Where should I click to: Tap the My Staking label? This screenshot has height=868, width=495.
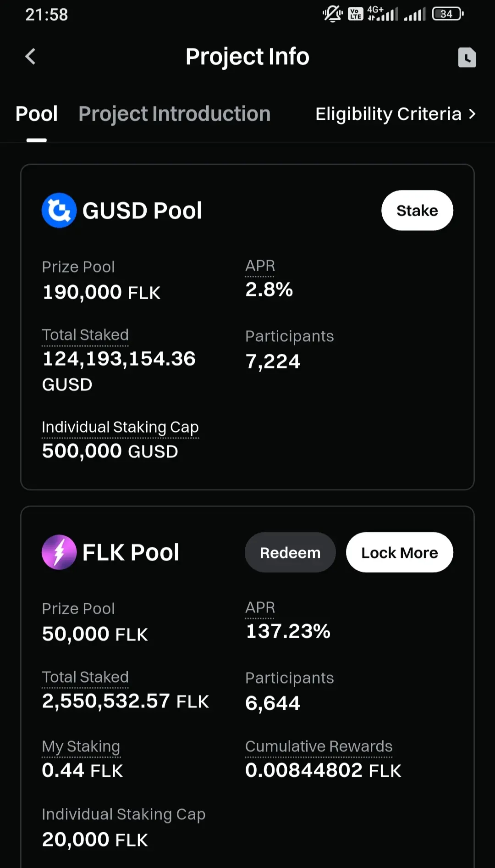[x=81, y=746]
